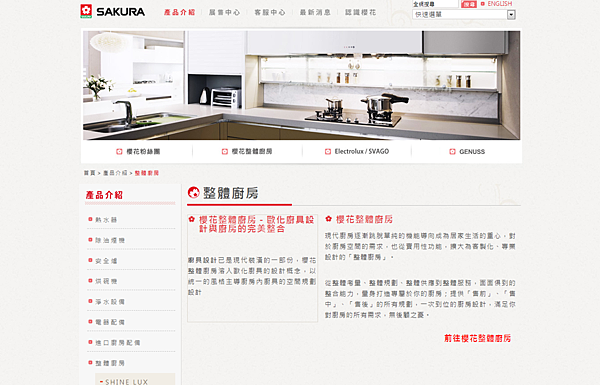Click 整體廚房 in breadcrumb
This screenshot has width=600, height=385.
(147, 173)
